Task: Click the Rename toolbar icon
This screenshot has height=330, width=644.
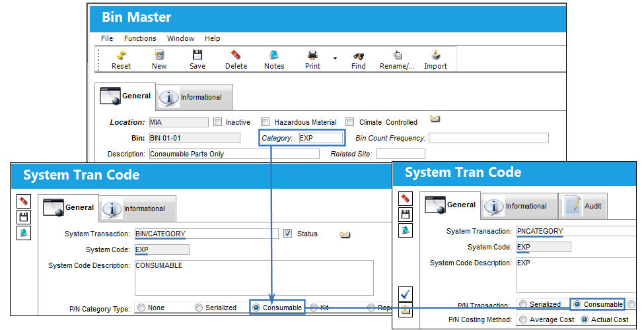Action: (x=397, y=55)
